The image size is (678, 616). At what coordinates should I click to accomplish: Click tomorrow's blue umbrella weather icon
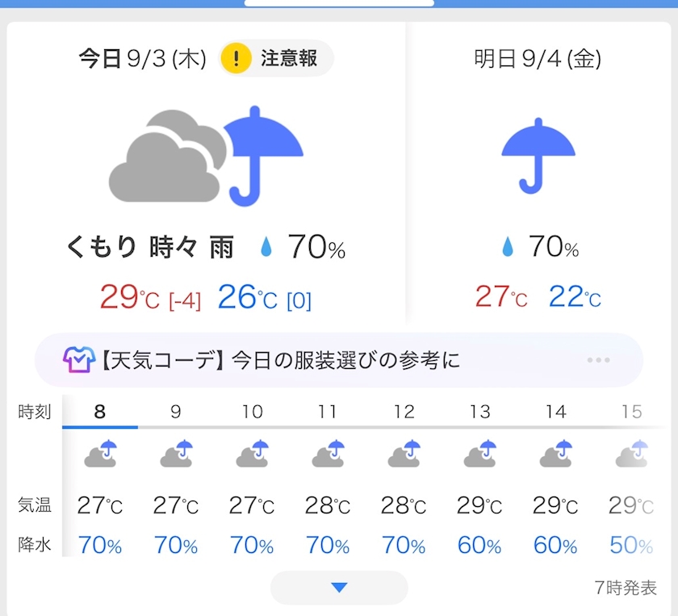click(538, 156)
